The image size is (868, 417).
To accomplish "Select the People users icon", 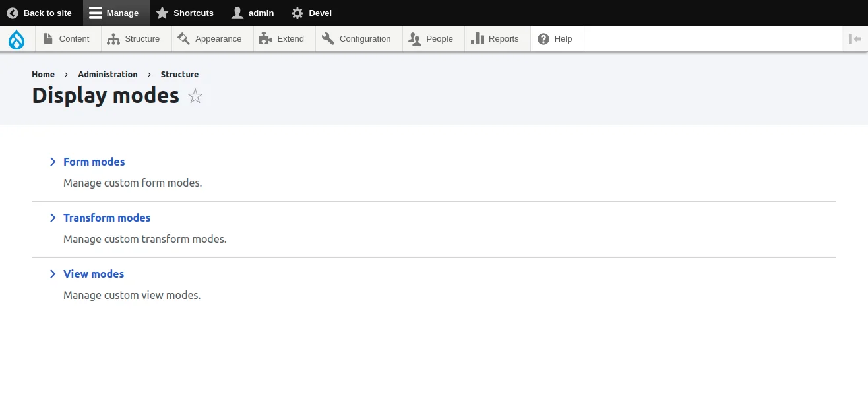I will point(415,38).
